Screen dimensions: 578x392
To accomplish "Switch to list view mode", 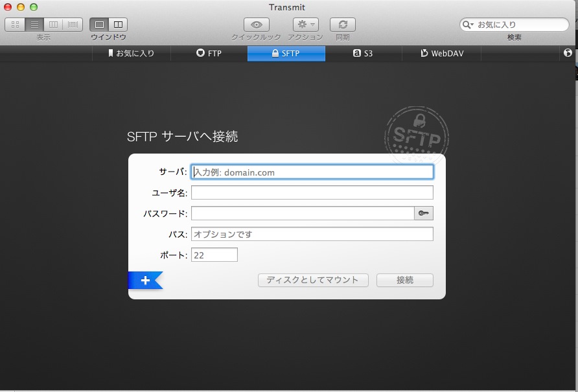I will (x=34, y=25).
